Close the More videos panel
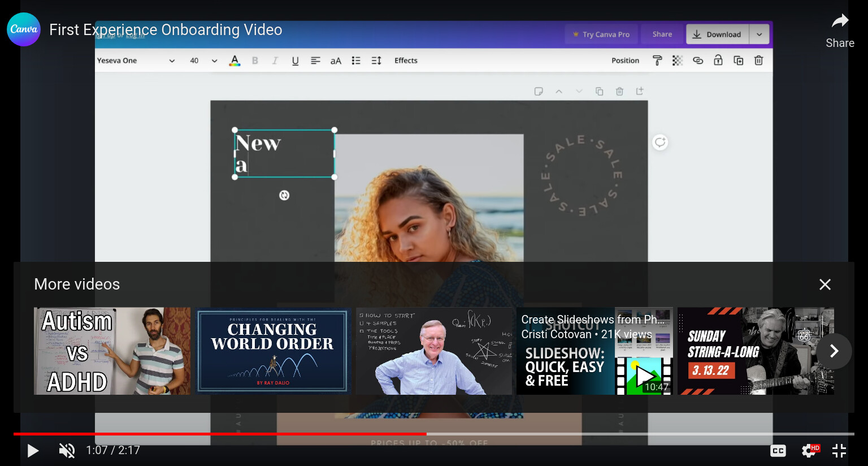The image size is (868, 466). point(825,284)
